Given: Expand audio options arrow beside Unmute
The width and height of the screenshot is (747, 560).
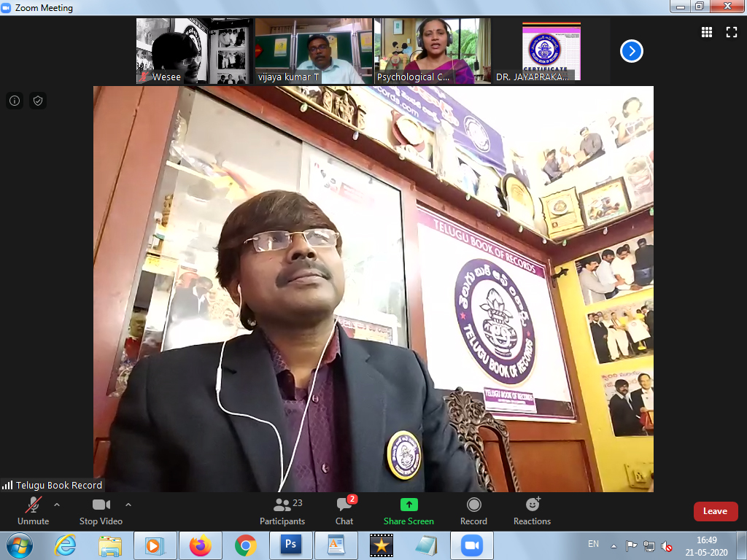Looking at the screenshot, I should [57, 504].
